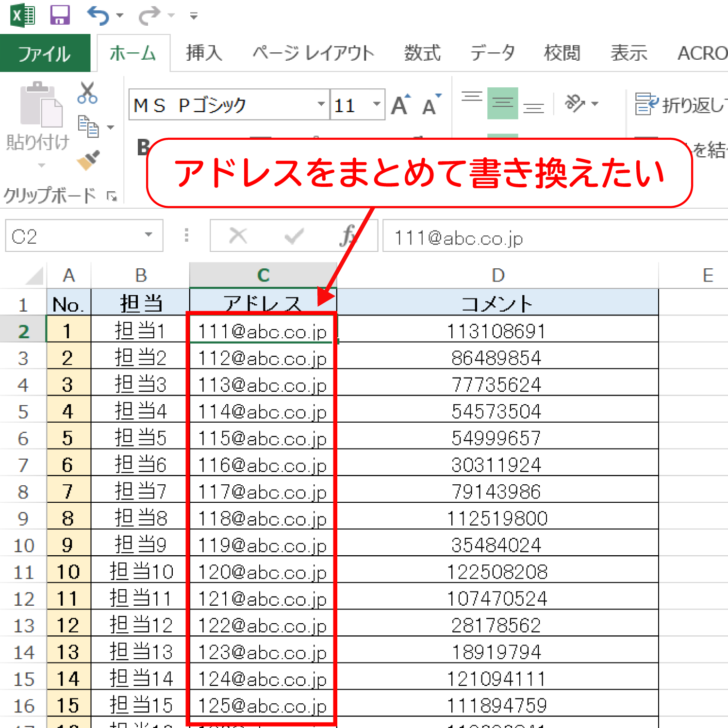
Task: Toggle Middle Align for the selection
Action: pyautogui.click(x=502, y=103)
